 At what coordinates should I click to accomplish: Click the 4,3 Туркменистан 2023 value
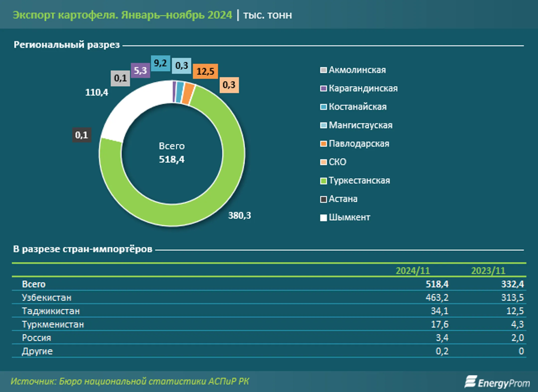point(518,325)
